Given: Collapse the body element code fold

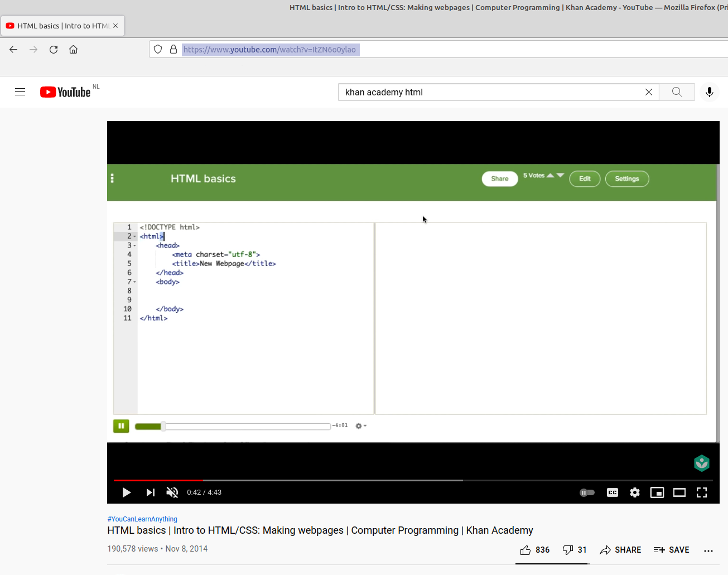Looking at the screenshot, I should 134,282.
